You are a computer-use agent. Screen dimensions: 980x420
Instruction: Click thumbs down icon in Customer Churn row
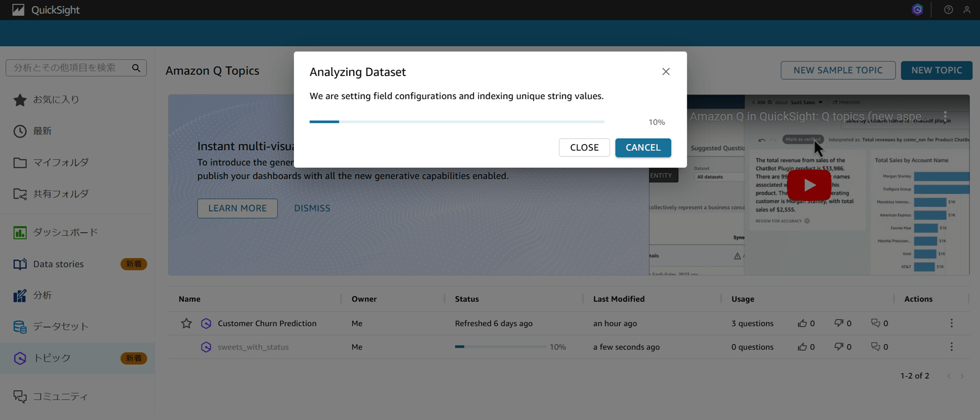(x=839, y=323)
